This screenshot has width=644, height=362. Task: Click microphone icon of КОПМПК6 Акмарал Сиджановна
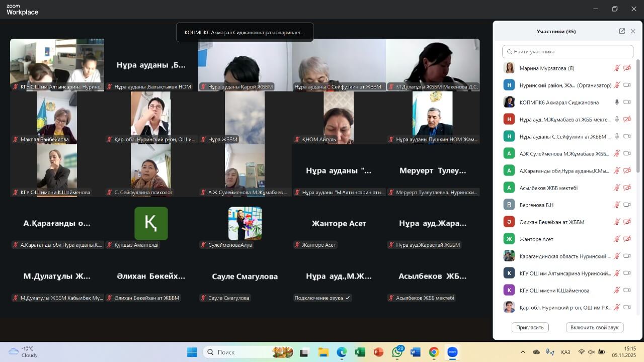[x=617, y=102]
